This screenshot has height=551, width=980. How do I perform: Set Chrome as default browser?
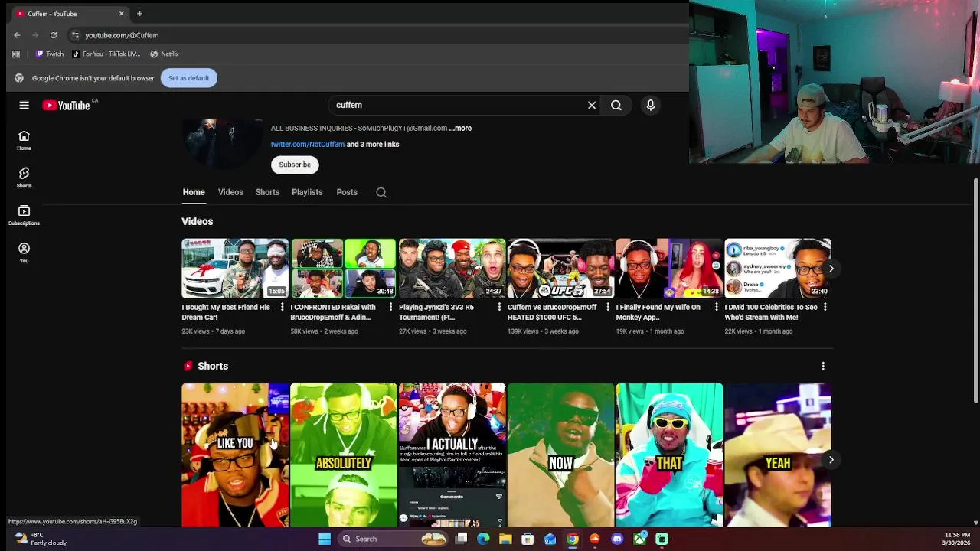point(189,78)
